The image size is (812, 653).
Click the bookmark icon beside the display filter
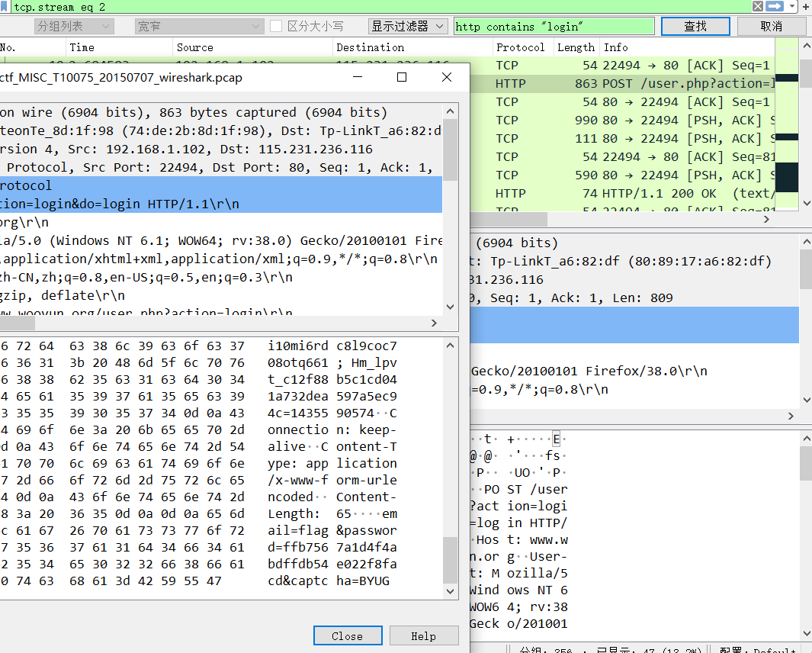pos(4,6)
